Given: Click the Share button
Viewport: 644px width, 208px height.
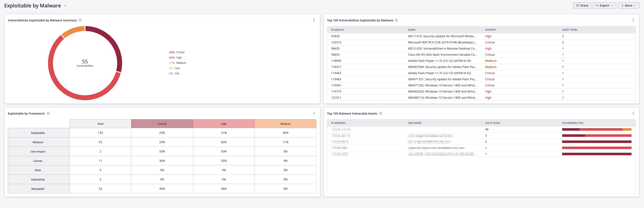Looking at the screenshot, I should click(x=582, y=6).
